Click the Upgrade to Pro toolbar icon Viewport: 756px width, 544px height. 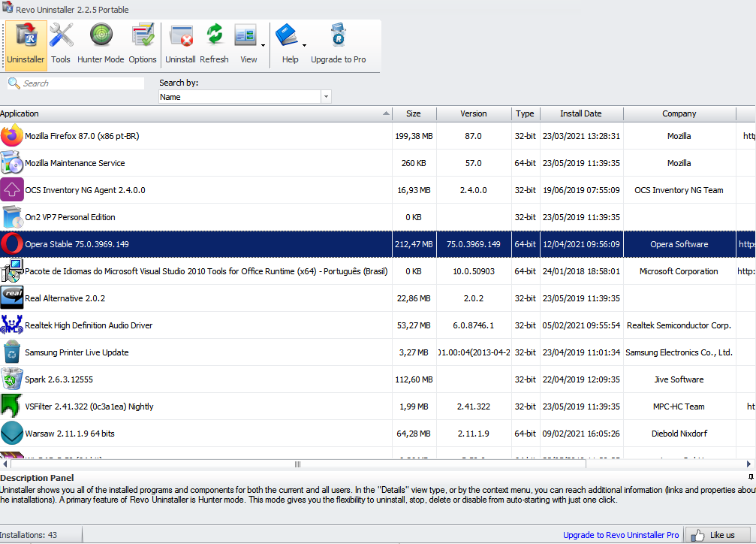pos(339,44)
